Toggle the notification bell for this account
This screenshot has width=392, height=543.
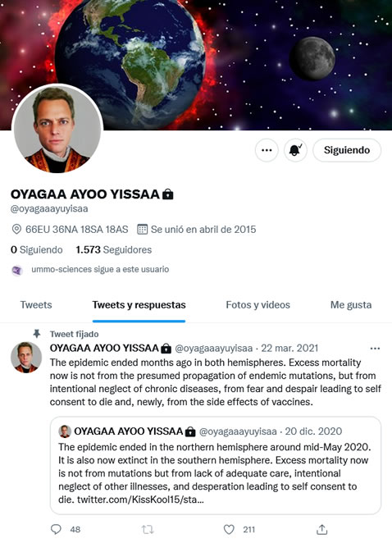tap(295, 150)
